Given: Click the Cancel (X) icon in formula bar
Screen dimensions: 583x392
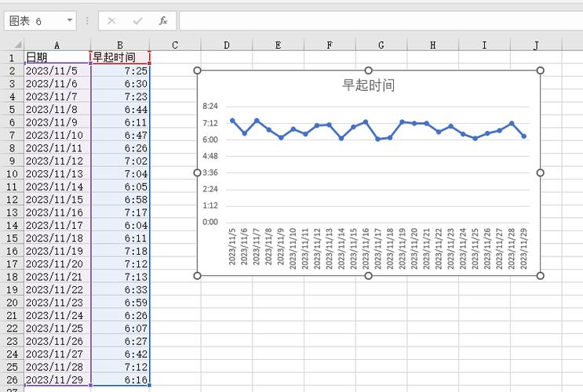Looking at the screenshot, I should click(x=111, y=20).
